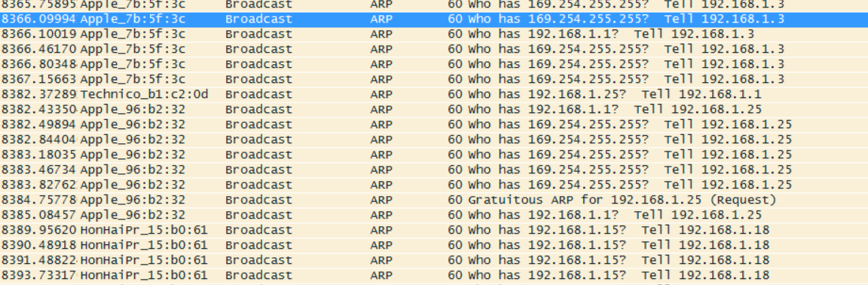Image resolution: width=868 pixels, height=285 pixels.
Task: Click the time cell 8383.18035
Action: [38, 154]
